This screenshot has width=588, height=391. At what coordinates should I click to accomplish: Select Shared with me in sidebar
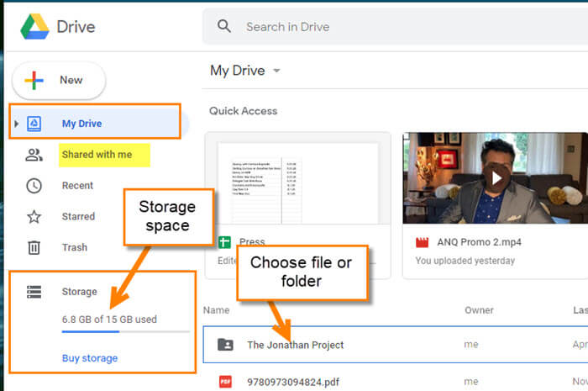point(97,155)
